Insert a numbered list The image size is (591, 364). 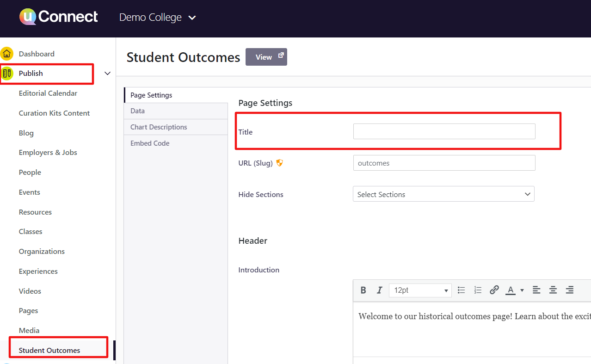(x=478, y=290)
